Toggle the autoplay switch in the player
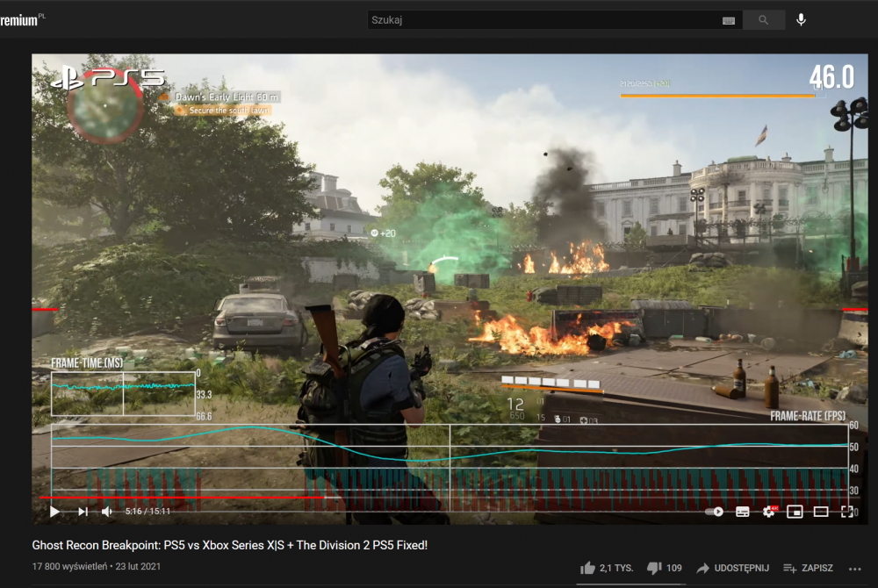The image size is (878, 588). (715, 511)
